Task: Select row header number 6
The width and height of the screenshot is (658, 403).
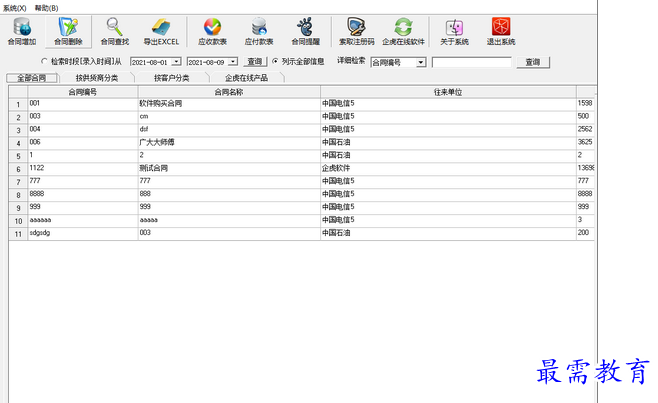Action: [18, 169]
